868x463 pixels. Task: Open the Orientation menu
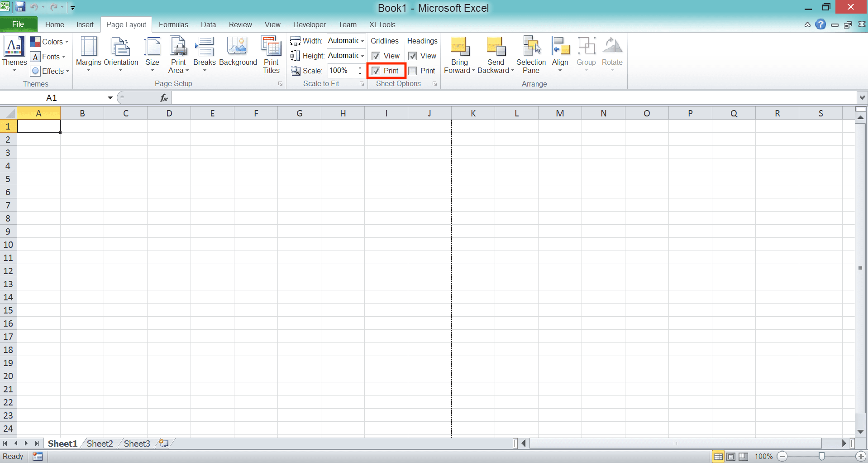point(121,54)
